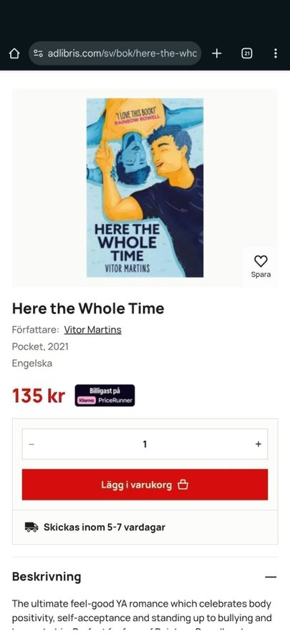Open a new tab with plus icon

pyautogui.click(x=216, y=54)
